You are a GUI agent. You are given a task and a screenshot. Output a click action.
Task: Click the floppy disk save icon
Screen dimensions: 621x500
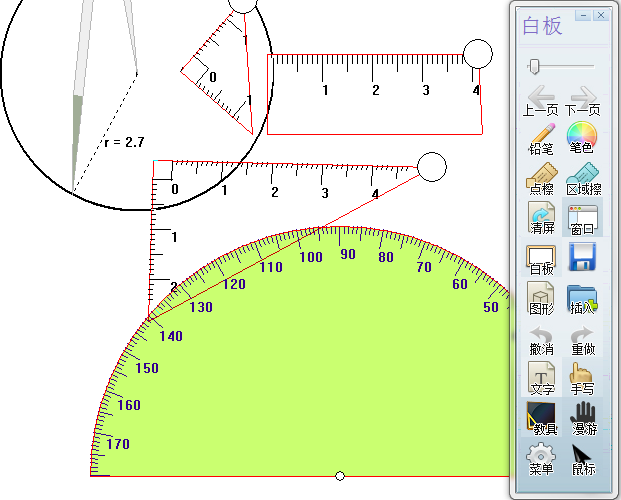pos(582,259)
